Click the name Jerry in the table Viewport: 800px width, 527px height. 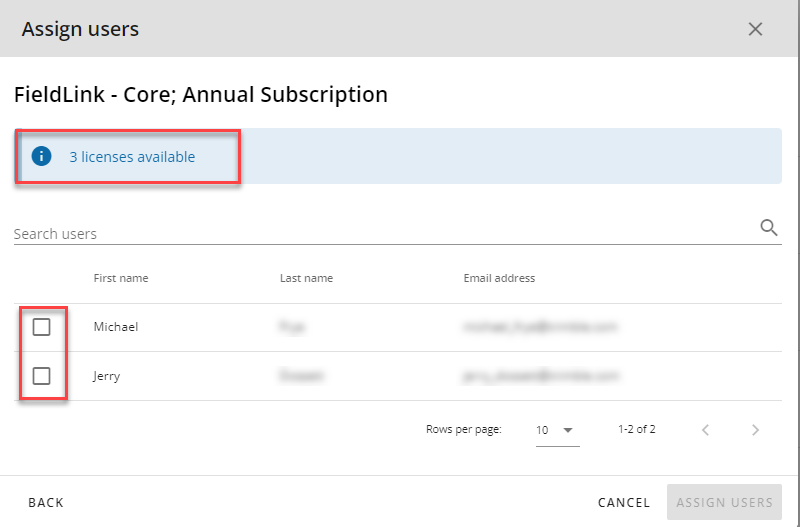(x=107, y=377)
